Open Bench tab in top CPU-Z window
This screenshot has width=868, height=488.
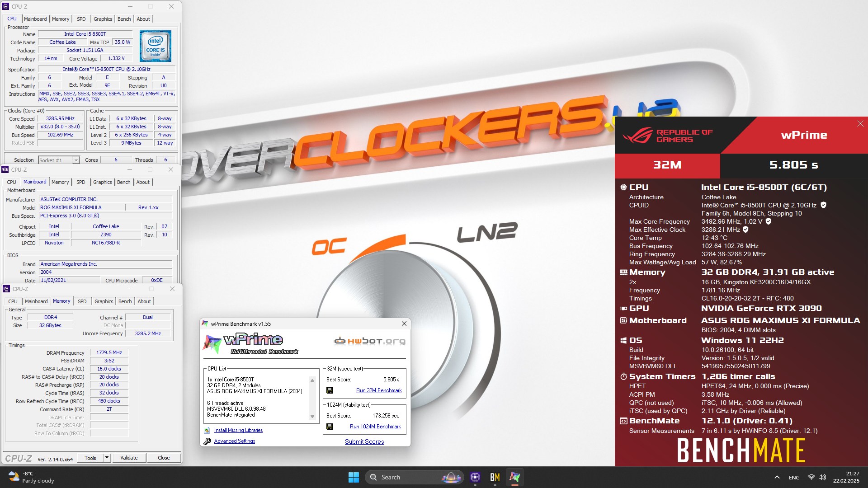tap(124, 19)
